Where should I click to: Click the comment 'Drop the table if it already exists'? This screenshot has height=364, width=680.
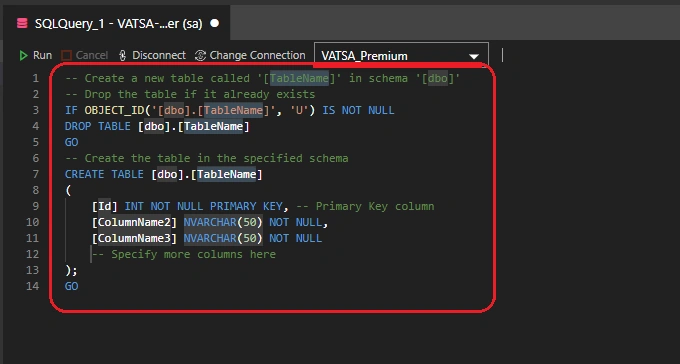coord(200,94)
